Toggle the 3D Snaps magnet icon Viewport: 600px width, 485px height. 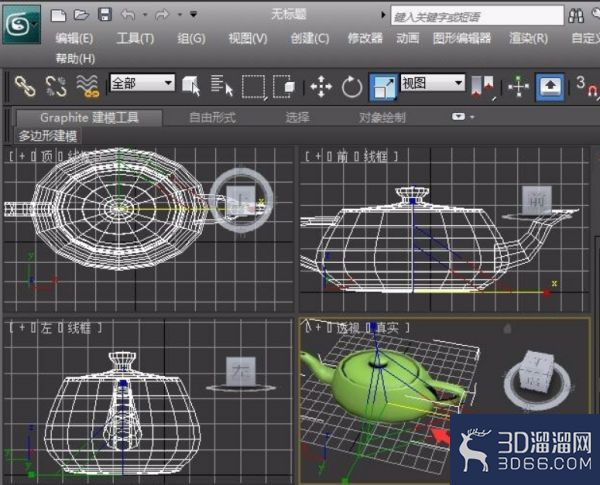pos(587,87)
